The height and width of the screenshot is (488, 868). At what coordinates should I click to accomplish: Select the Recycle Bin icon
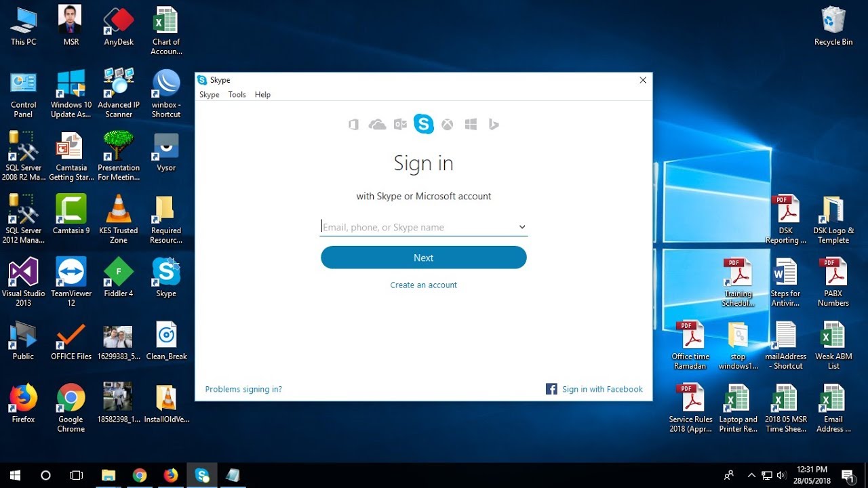coord(833,26)
